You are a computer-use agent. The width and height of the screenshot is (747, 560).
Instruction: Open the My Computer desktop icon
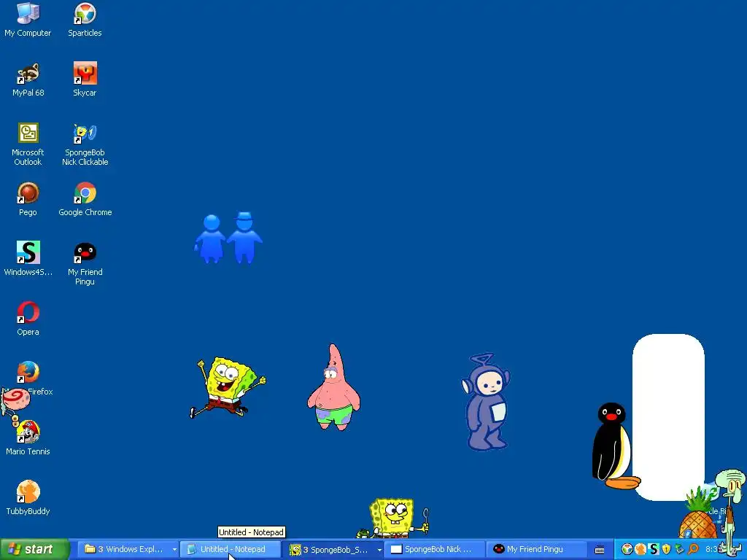(x=28, y=19)
